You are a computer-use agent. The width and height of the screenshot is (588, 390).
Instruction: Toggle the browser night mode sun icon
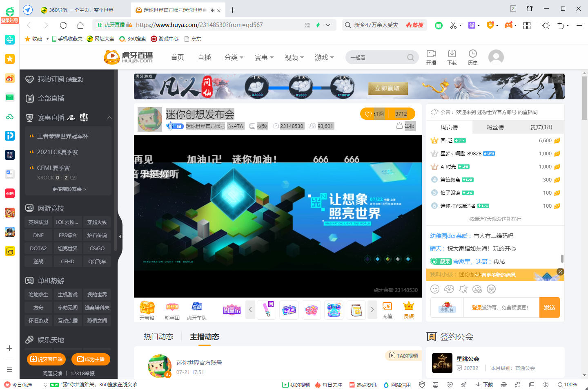point(546,25)
